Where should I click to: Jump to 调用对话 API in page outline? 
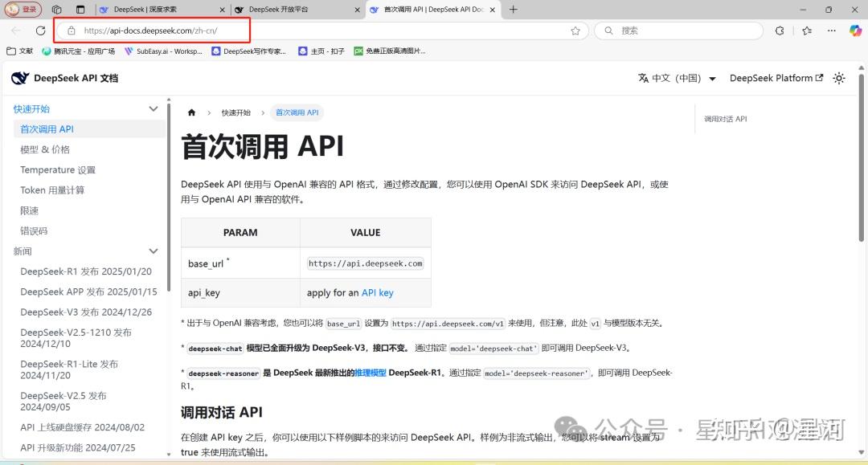click(725, 119)
